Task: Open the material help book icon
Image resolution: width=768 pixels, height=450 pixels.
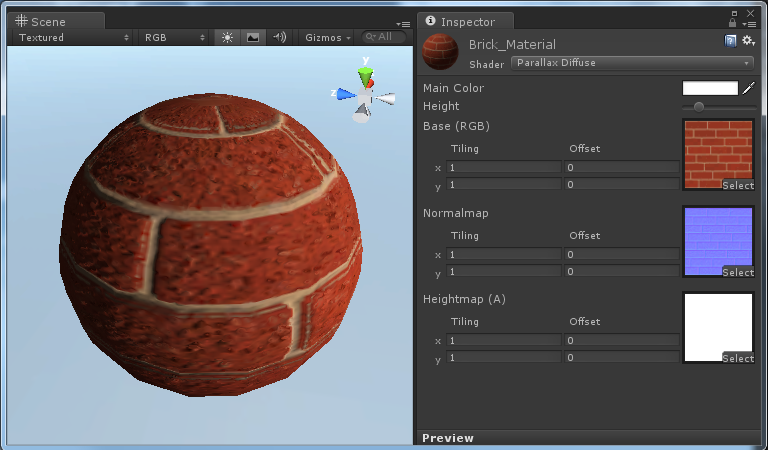Action: click(730, 41)
